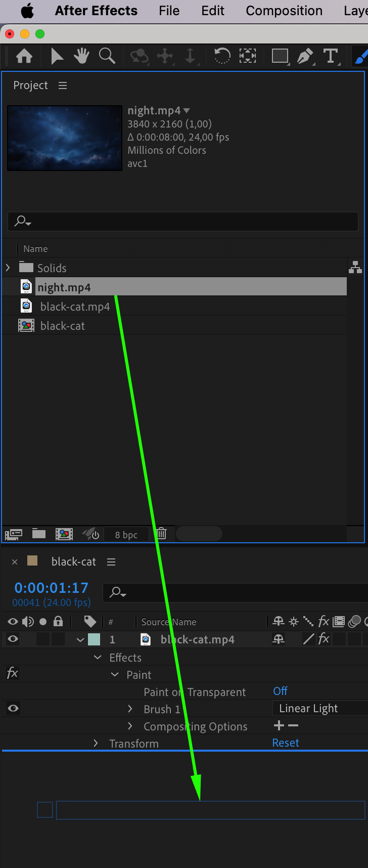368x868 pixels.
Task: Expand the Solids folder
Action: pos(8,268)
